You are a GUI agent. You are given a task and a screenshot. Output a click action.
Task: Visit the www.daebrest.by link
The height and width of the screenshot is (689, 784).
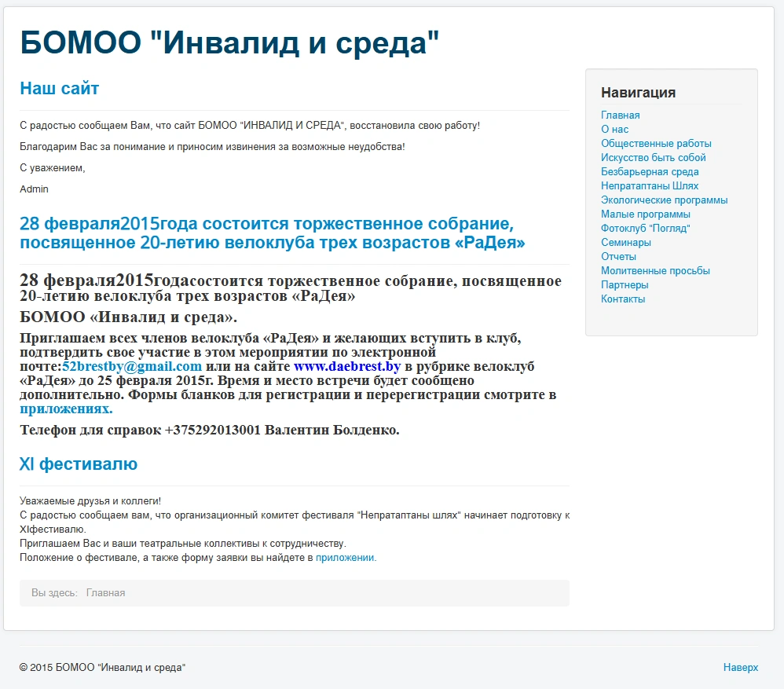pos(347,367)
